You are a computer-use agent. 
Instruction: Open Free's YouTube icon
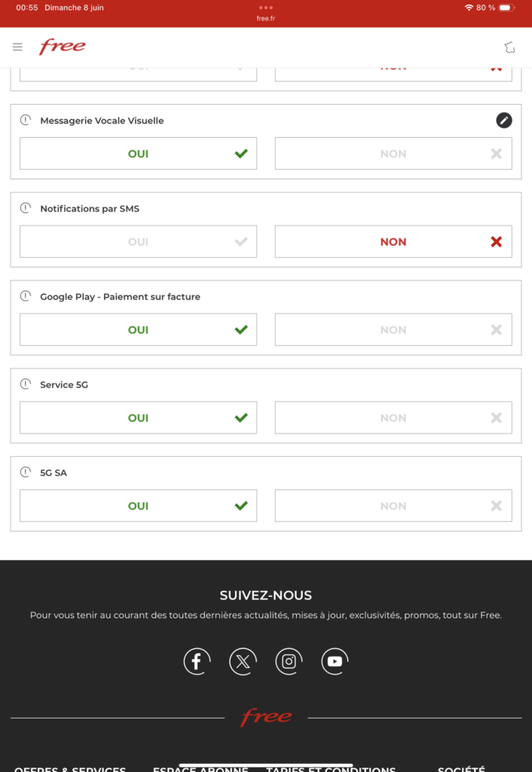click(335, 661)
